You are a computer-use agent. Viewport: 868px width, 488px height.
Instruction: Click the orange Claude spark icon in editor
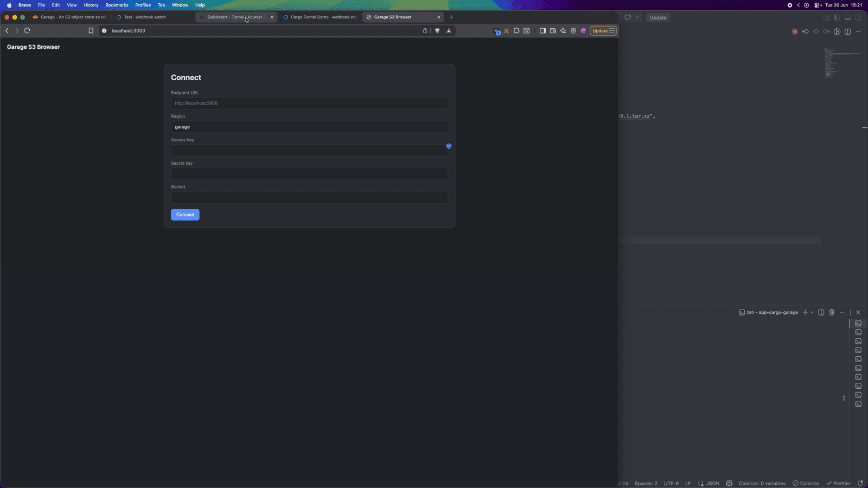795,31
